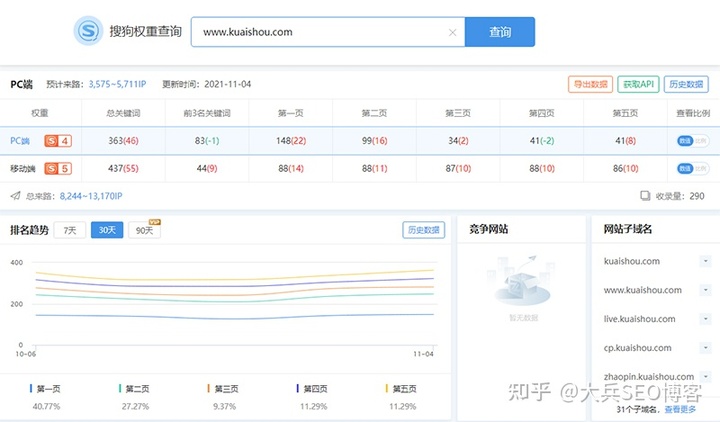Screen dimensions: 720x422
Task: Click the S4 weight badge in the PC端 row
Action: pyautogui.click(x=58, y=141)
